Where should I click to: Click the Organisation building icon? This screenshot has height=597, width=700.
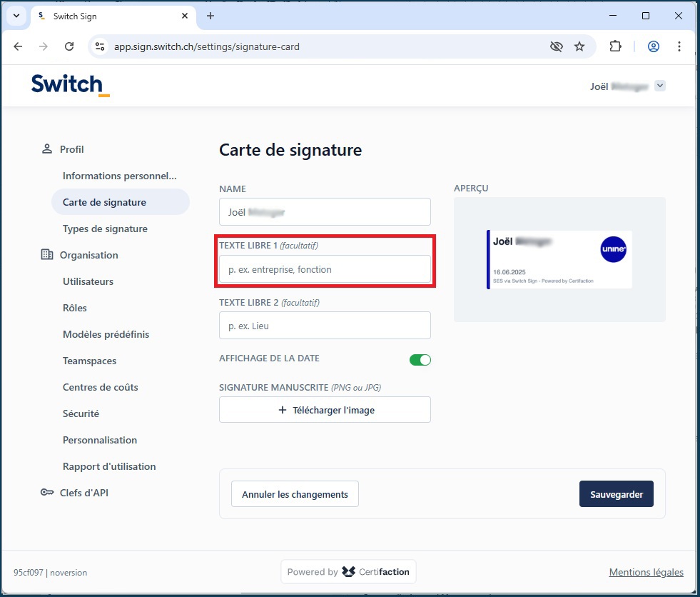(x=47, y=254)
